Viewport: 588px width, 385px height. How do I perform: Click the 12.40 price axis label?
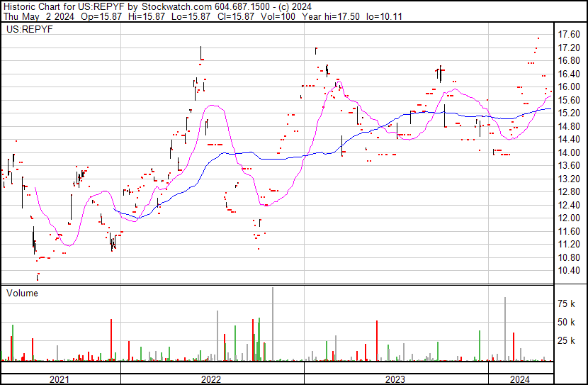pos(569,205)
